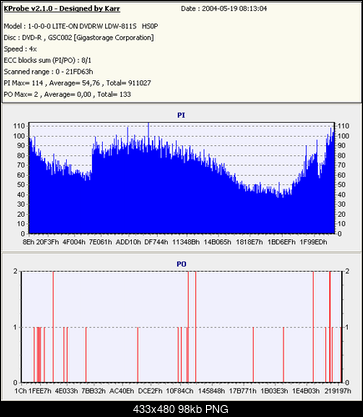Click PO axis label 10F84Ch
Image resolution: width=363 pixels, height=417 pixels.
pyautogui.click(x=180, y=391)
